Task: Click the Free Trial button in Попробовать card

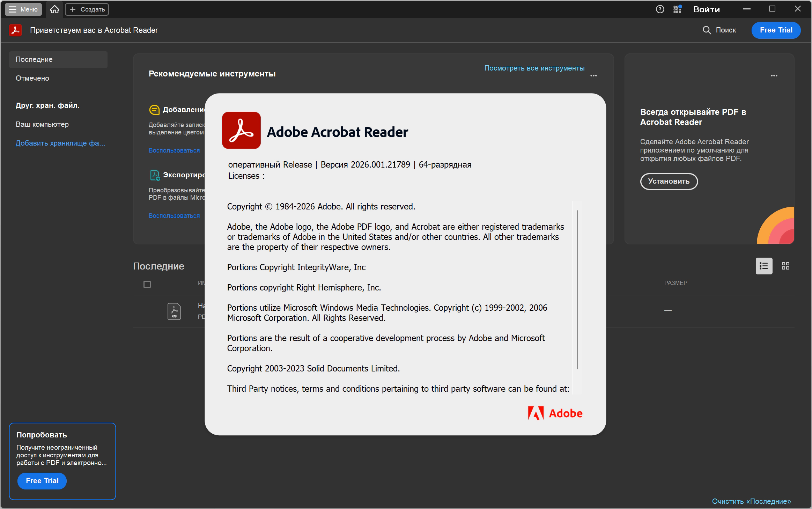Action: pyautogui.click(x=42, y=481)
